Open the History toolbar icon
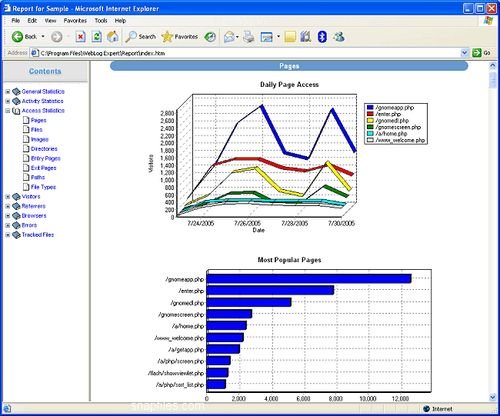500x416 pixels. click(x=210, y=37)
